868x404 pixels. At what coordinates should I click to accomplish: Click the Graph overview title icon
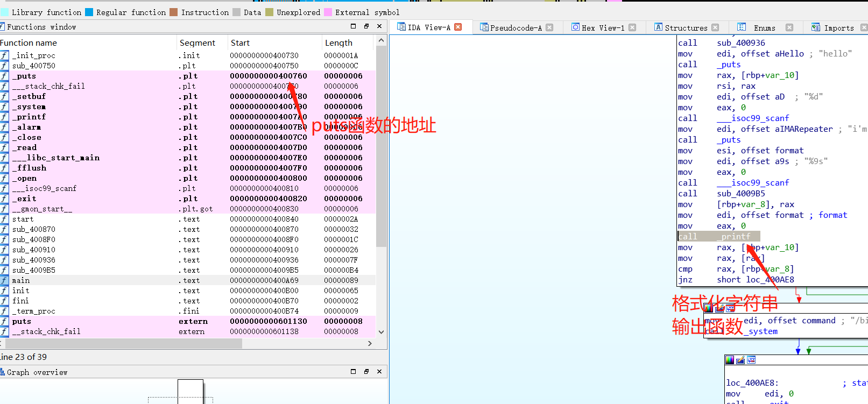point(2,372)
